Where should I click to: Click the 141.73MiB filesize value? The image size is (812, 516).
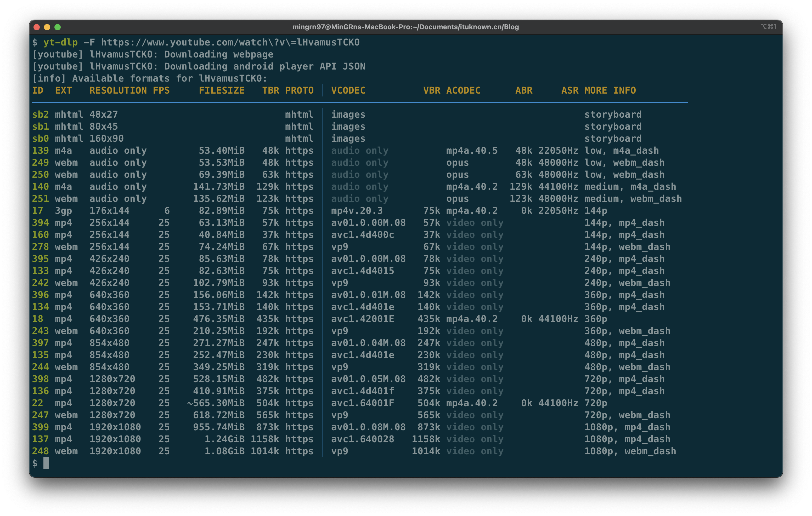point(219,187)
